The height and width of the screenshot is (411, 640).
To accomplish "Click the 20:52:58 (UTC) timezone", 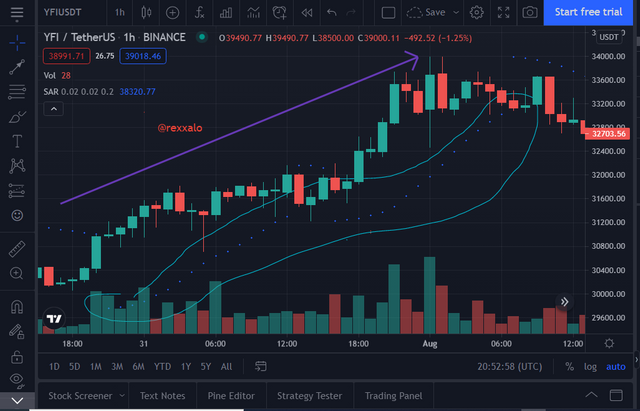I will (510, 367).
